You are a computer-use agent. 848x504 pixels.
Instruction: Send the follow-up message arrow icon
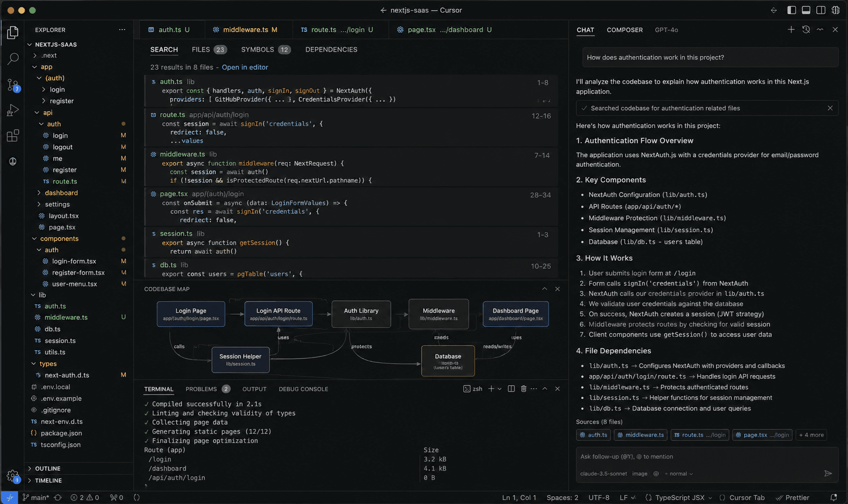coord(828,473)
